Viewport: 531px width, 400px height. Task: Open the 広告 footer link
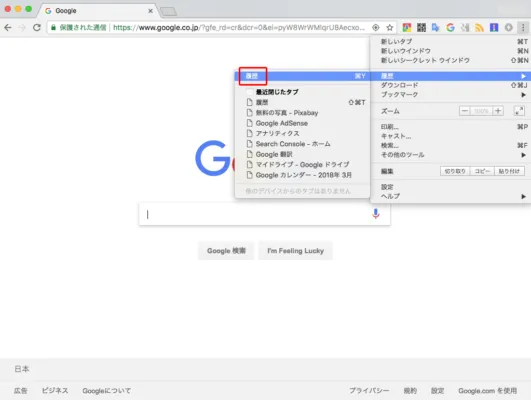pos(20,391)
